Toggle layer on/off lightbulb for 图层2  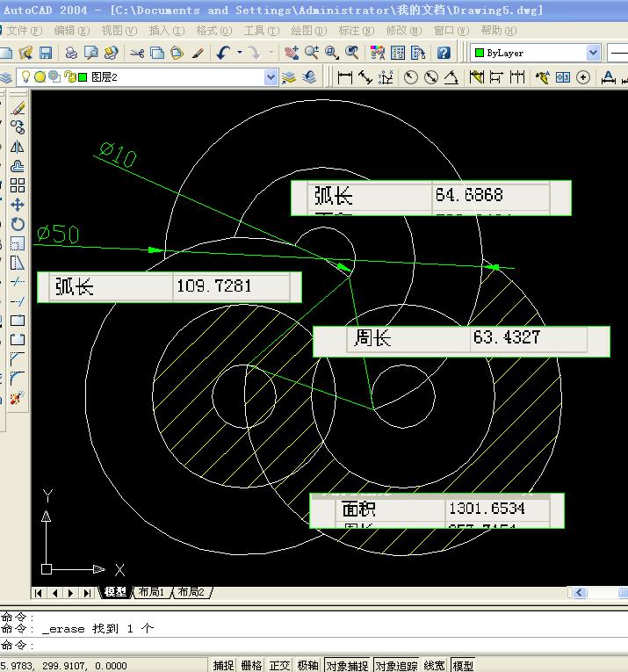[x=25, y=77]
